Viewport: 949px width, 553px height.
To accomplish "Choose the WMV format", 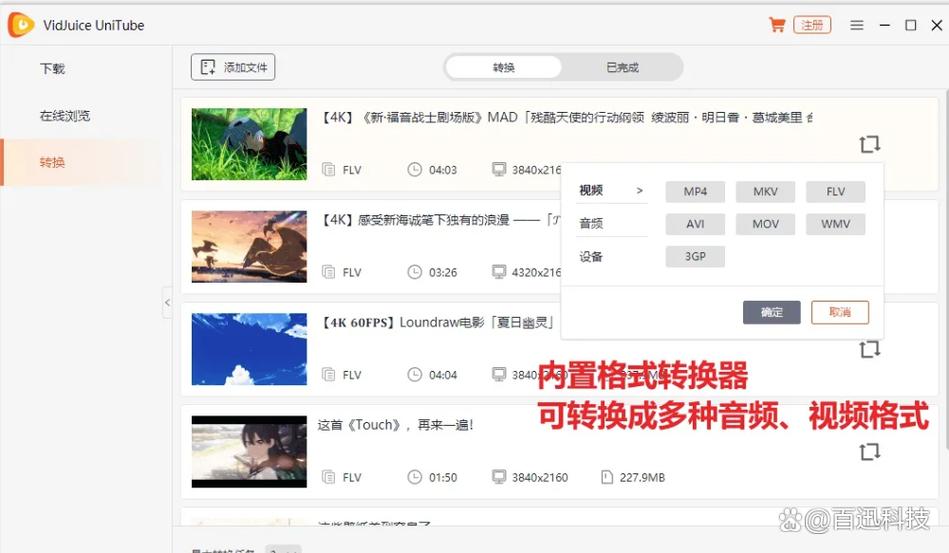I will point(835,224).
